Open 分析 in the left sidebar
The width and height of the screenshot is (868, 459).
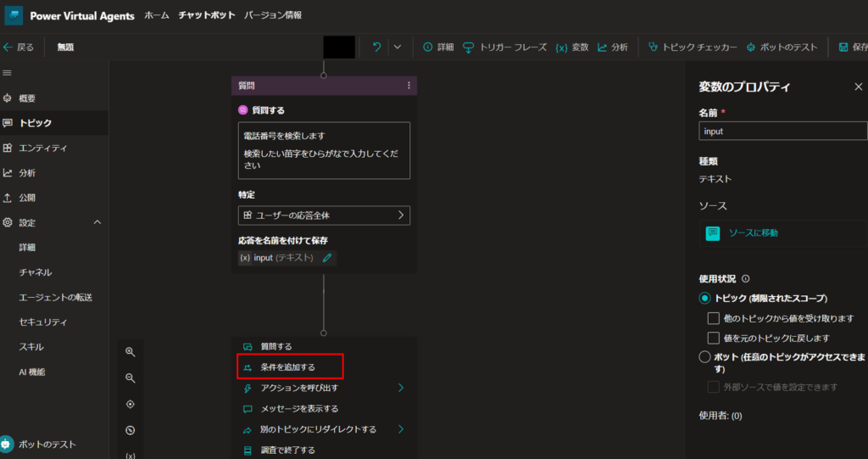point(54,173)
